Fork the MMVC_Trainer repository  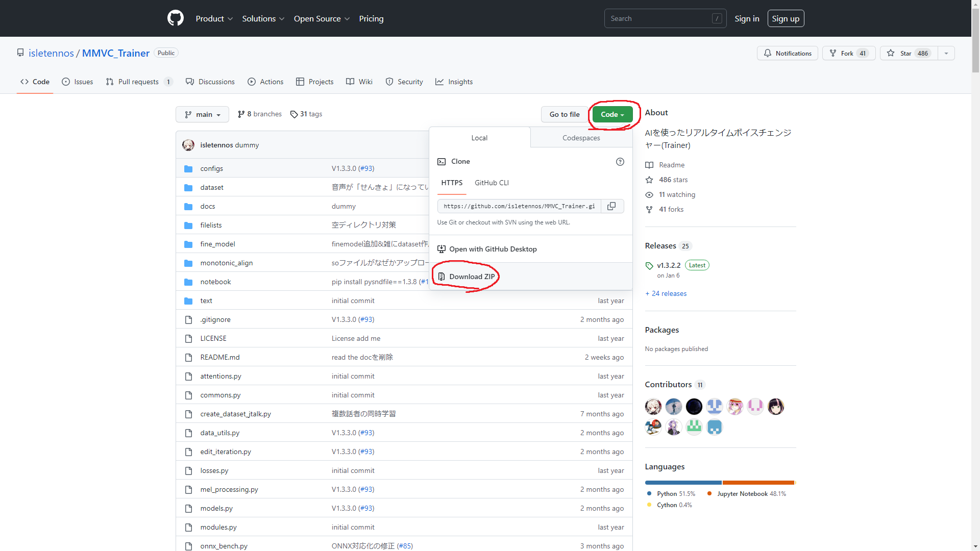(x=848, y=53)
